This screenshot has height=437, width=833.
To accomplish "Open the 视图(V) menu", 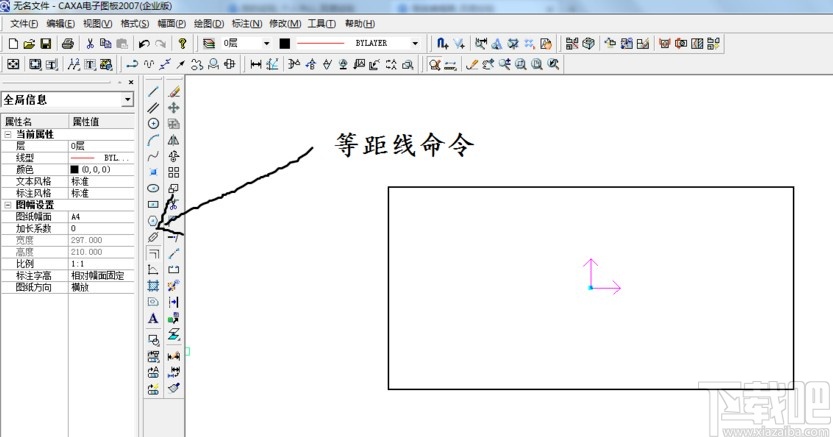I will [97, 24].
